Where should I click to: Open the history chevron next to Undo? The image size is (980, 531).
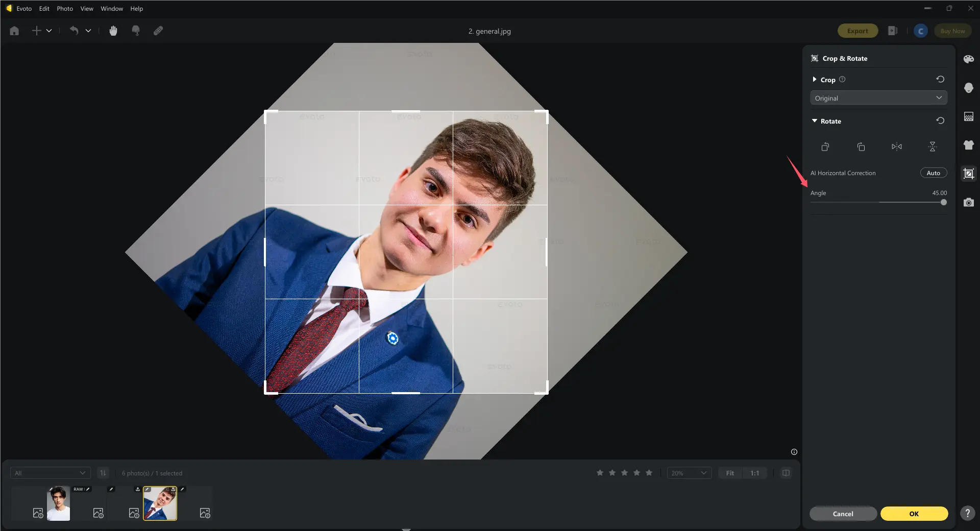click(88, 31)
